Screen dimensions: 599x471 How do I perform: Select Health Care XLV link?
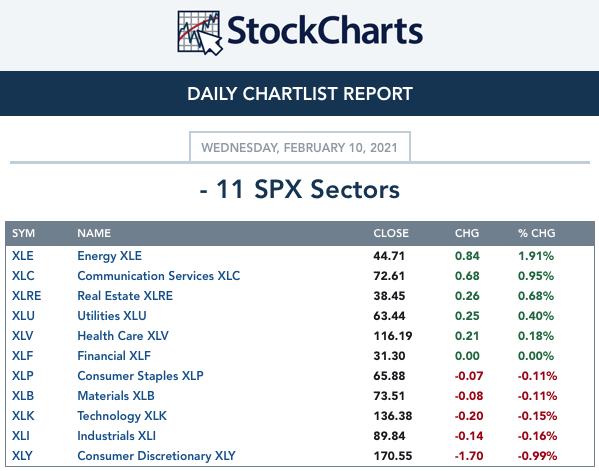pyautogui.click(x=123, y=335)
